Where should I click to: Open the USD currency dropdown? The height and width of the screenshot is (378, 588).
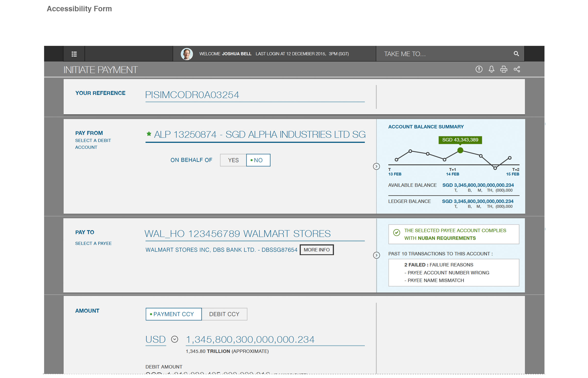[175, 339]
